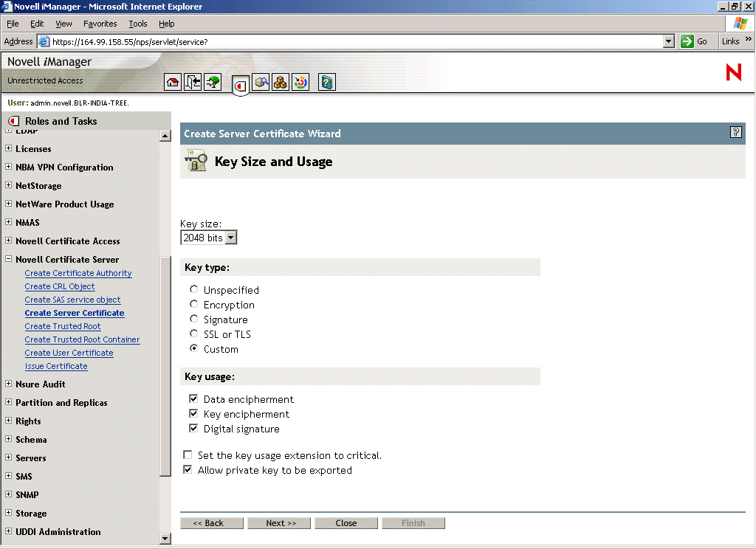
Task: Uncheck Digital signature key usage
Action: [193, 428]
